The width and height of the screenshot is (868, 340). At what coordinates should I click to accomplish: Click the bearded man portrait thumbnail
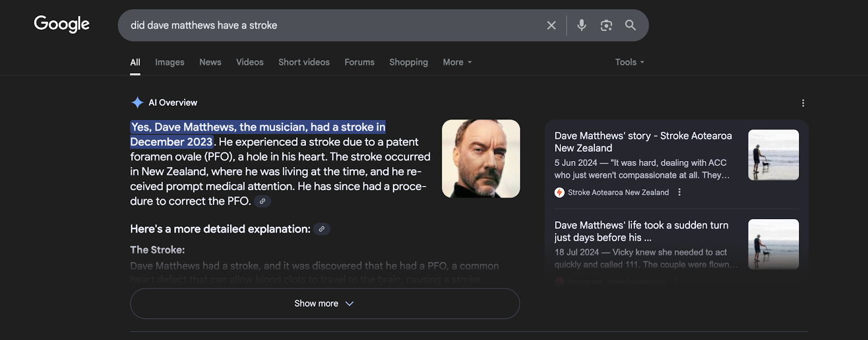481,158
